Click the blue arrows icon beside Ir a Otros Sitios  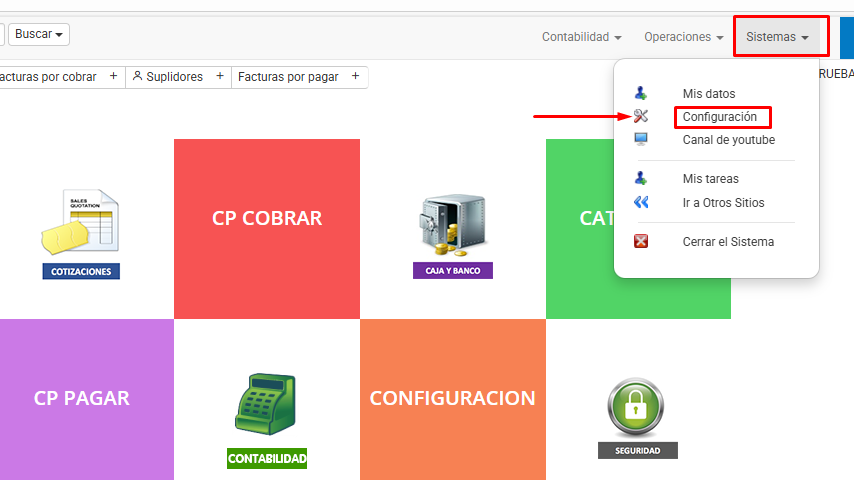pos(641,203)
